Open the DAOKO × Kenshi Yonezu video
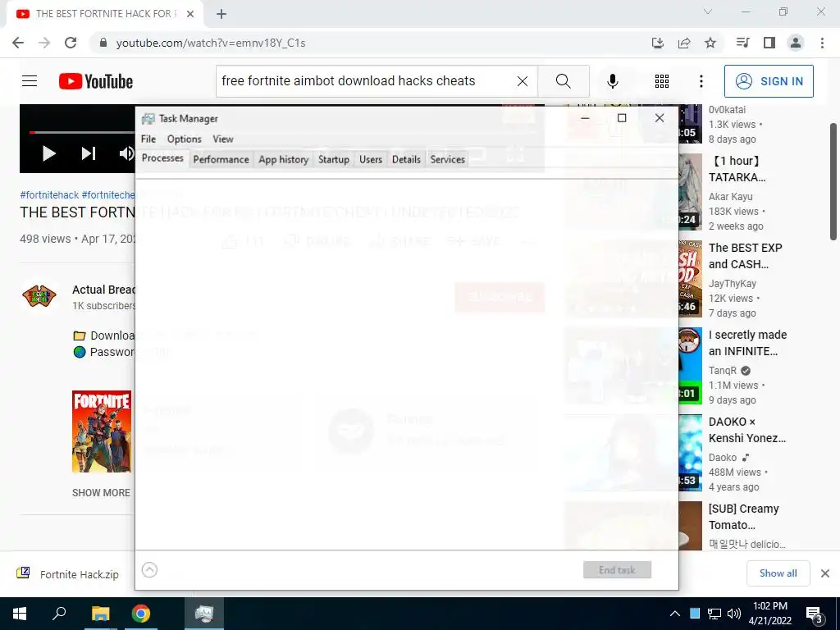 pos(746,430)
